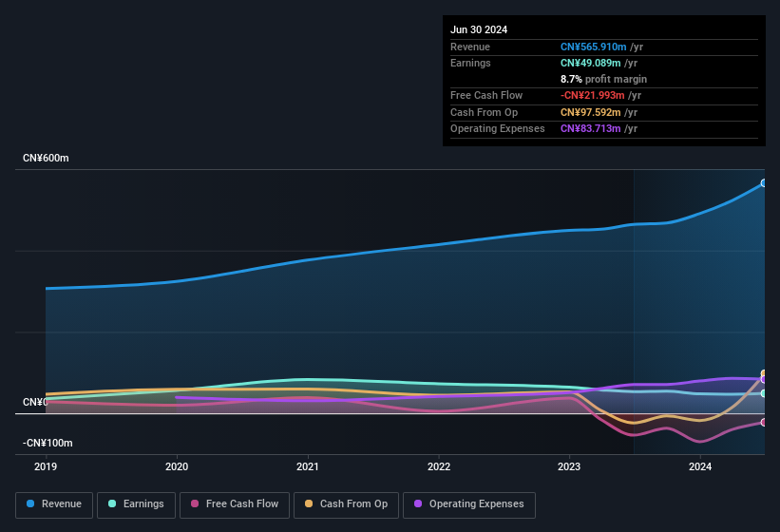The height and width of the screenshot is (532, 780).
Task: Click the Revenue row label in tooltip
Action: [x=470, y=47]
